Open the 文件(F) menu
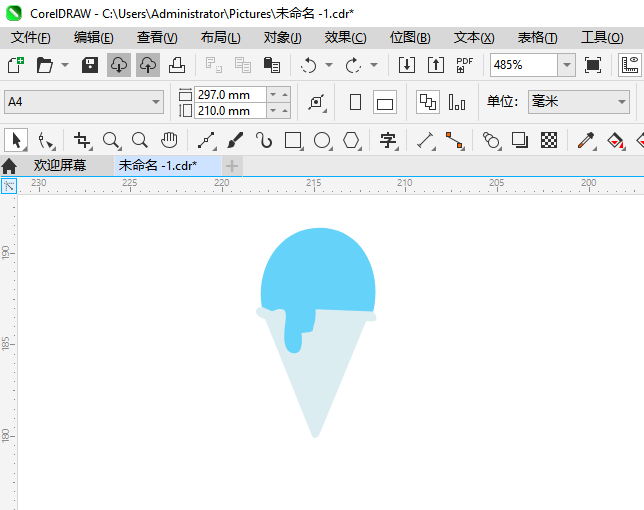The height and width of the screenshot is (510, 644). pos(30,38)
